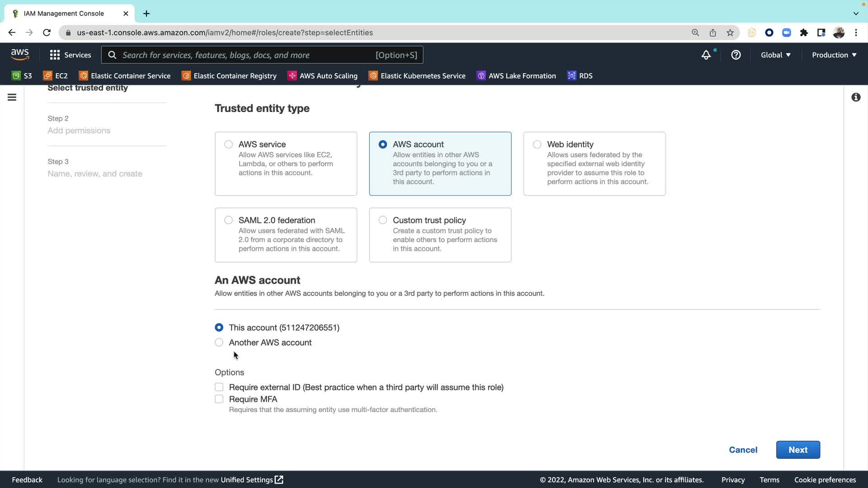Viewport: 868px width, 488px height.
Task: Open the AWS notifications bell
Action: [706, 55]
